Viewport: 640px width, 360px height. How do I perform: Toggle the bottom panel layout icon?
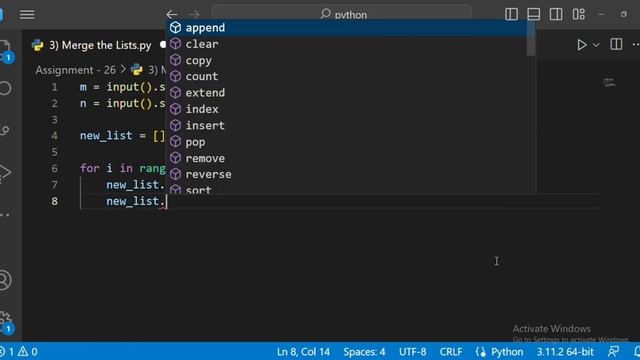pyautogui.click(x=533, y=14)
